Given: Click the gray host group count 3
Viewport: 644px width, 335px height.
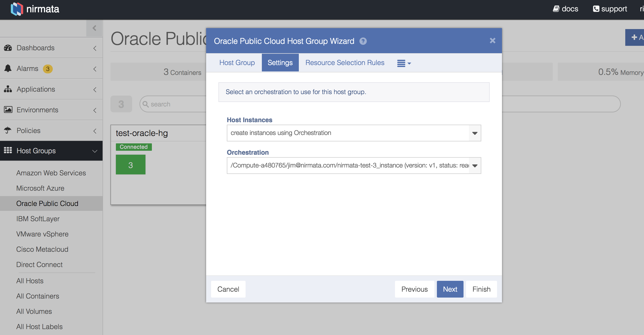Looking at the screenshot, I should pos(121,104).
